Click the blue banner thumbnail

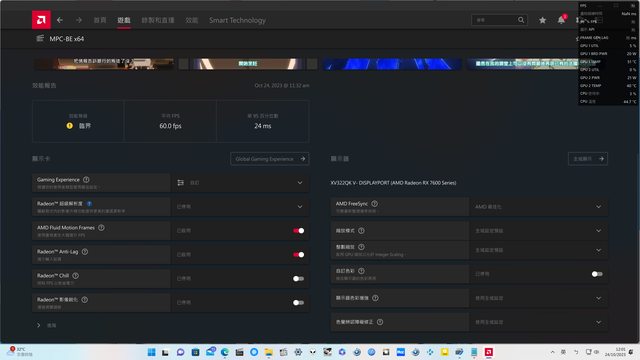392,64
